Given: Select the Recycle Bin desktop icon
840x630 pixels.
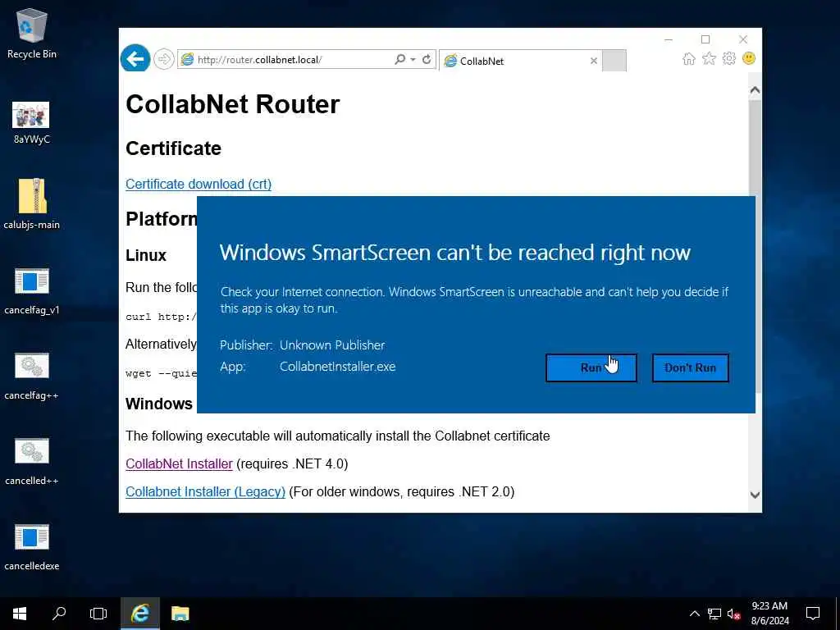Looking at the screenshot, I should pos(32,33).
